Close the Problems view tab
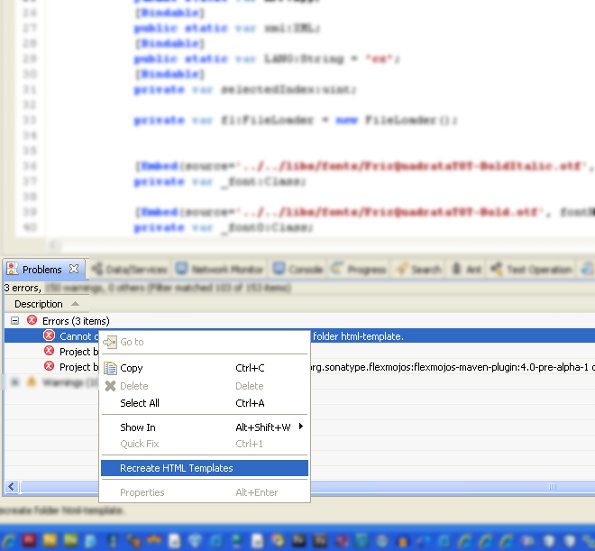This screenshot has width=595, height=551. click(74, 269)
